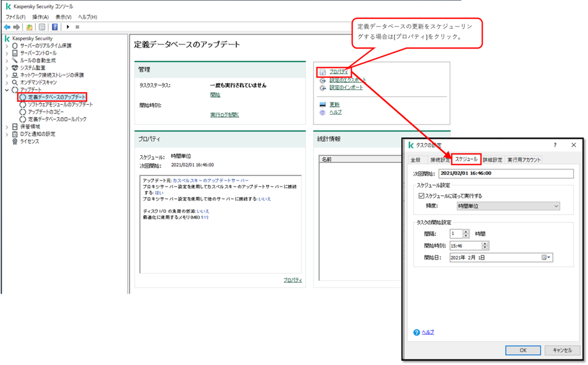Click the OK button
The width and height of the screenshot is (588, 365).
[x=523, y=350]
